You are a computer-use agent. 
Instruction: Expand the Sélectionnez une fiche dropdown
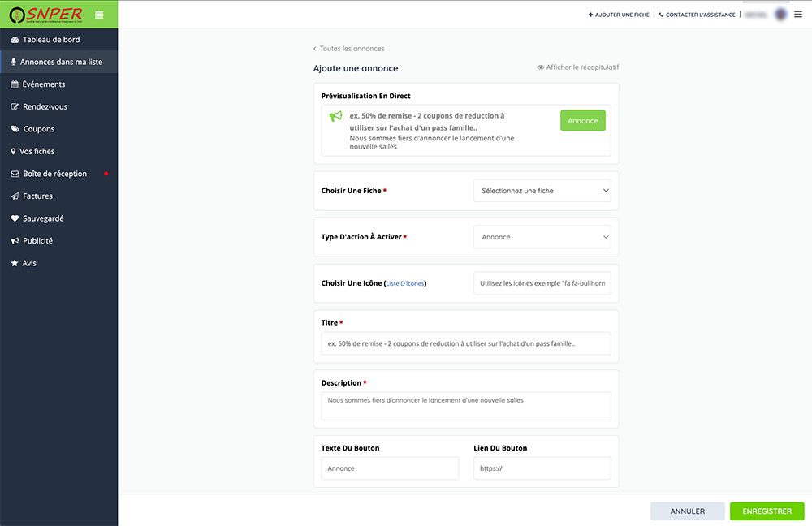click(542, 191)
